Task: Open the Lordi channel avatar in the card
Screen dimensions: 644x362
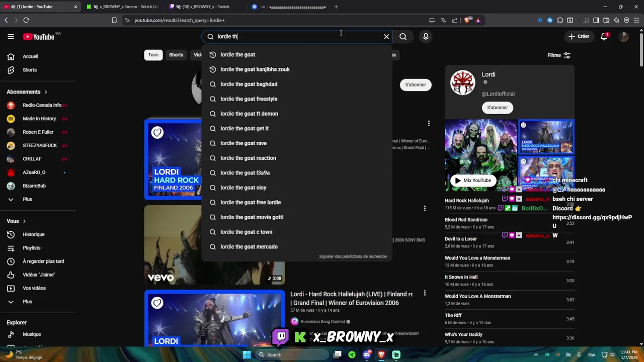Action: (x=462, y=82)
